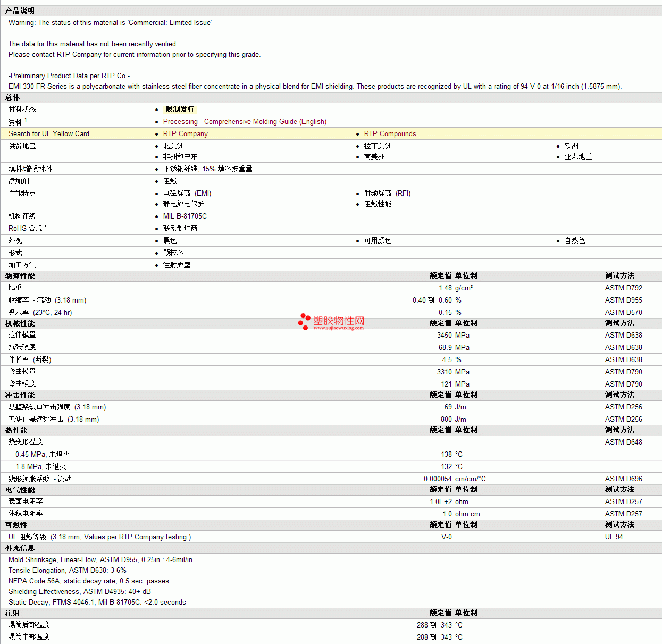Select '欧洲' in the supply regions
This screenshot has height=644, width=662.
point(571,146)
